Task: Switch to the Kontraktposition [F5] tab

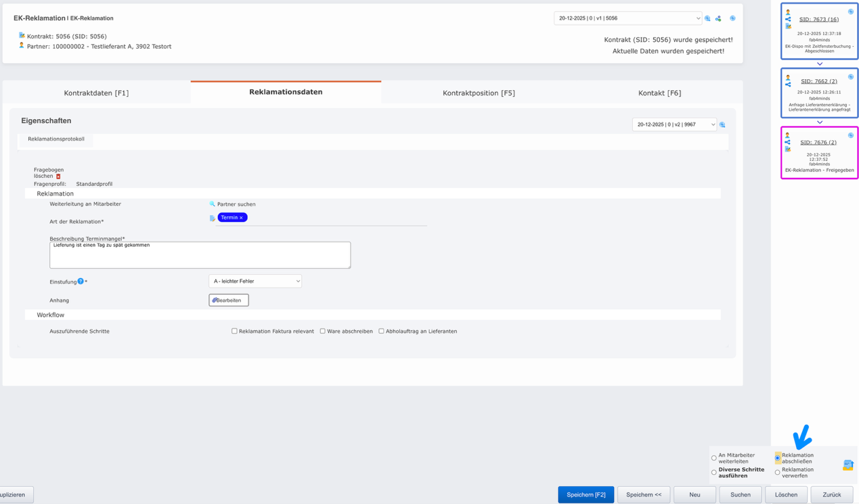Action: point(479,93)
